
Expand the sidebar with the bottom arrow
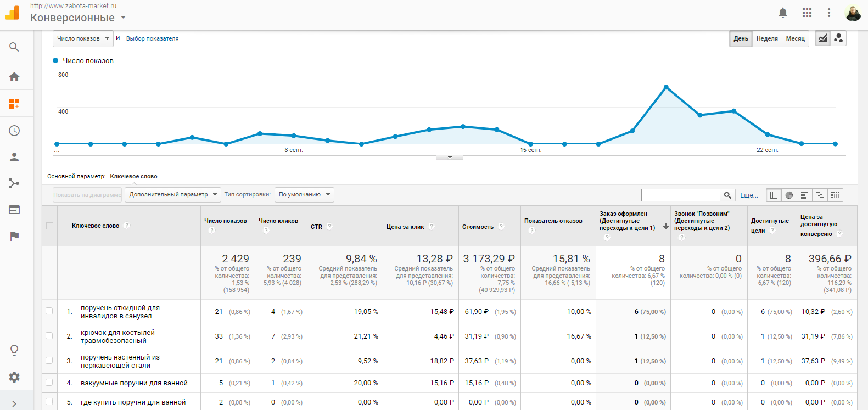click(14, 403)
